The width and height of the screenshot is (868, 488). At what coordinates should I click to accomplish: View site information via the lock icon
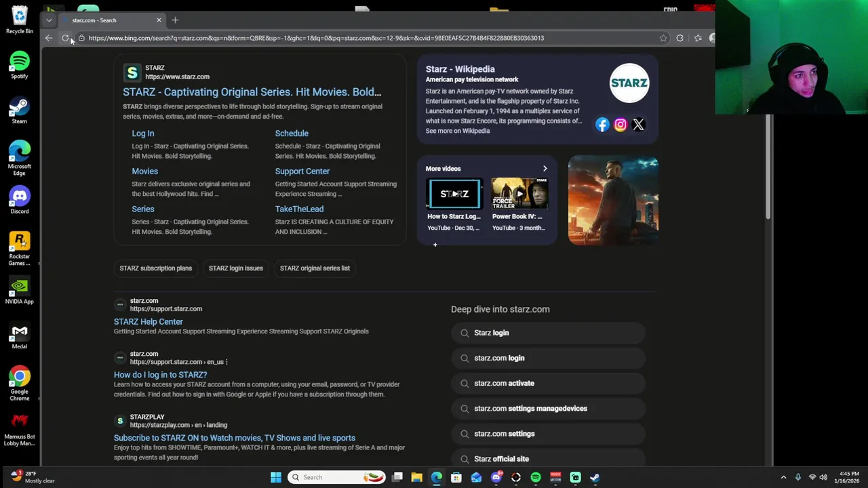(81, 38)
